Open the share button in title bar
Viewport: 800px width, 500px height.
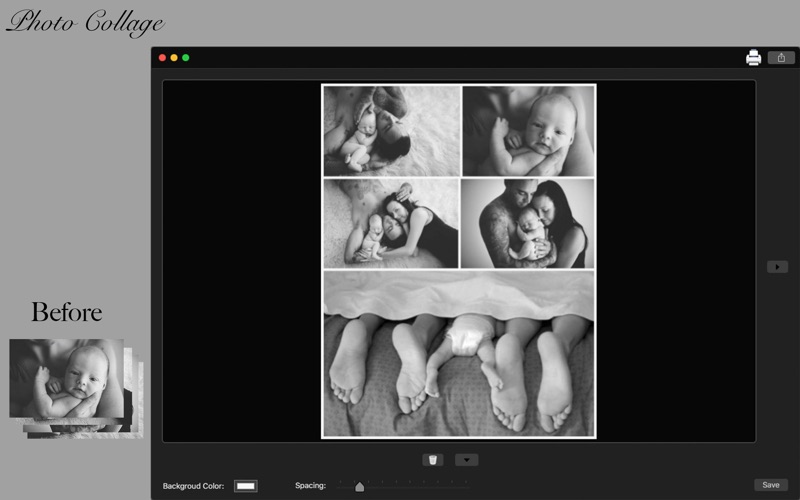click(x=781, y=58)
